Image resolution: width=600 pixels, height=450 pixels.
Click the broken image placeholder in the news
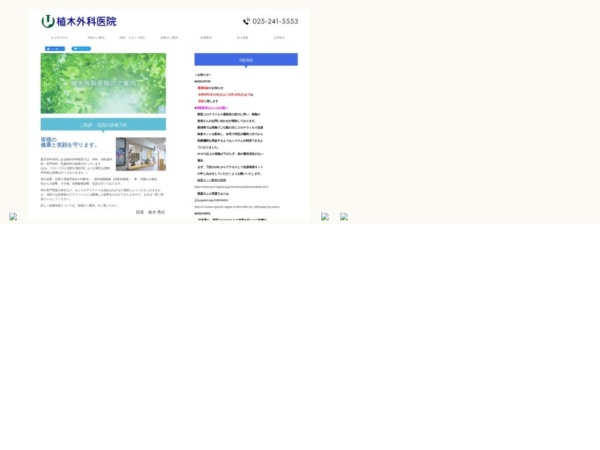pyautogui.click(x=211, y=200)
